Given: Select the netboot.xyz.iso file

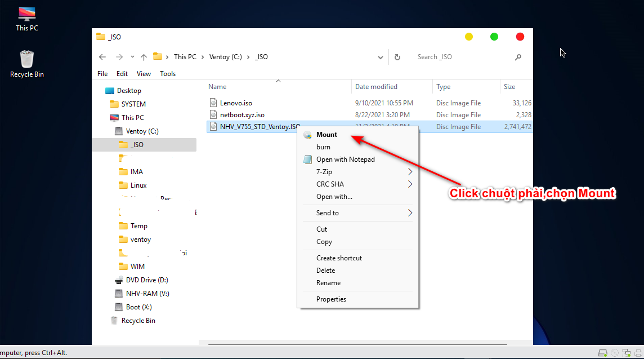Looking at the screenshot, I should pyautogui.click(x=242, y=115).
